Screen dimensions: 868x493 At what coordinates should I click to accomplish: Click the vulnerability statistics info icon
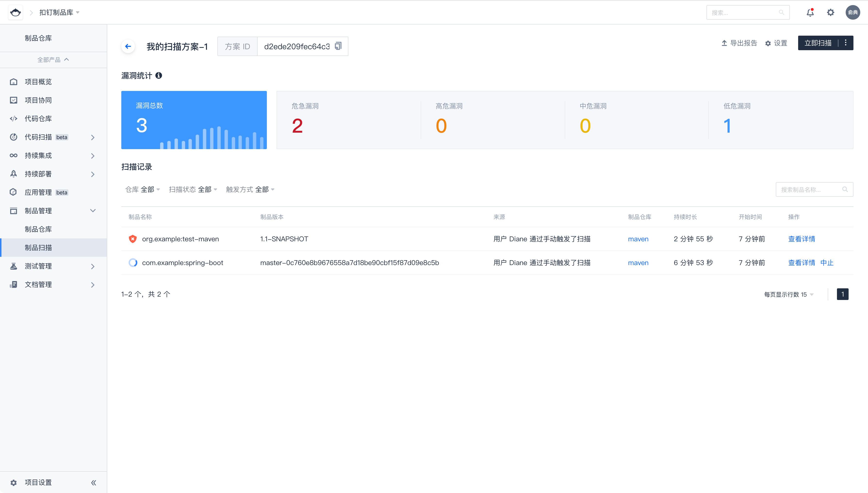click(158, 75)
